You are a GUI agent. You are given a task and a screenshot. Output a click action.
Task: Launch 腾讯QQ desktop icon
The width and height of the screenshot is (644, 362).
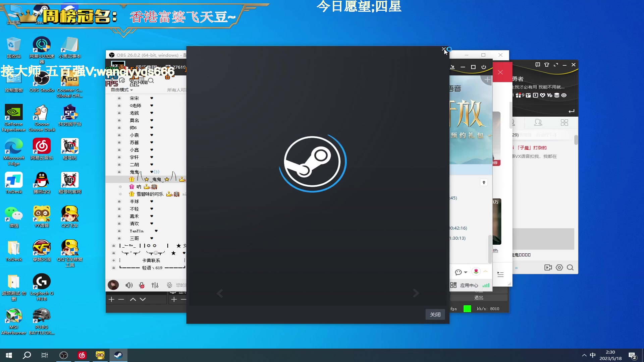(x=42, y=183)
